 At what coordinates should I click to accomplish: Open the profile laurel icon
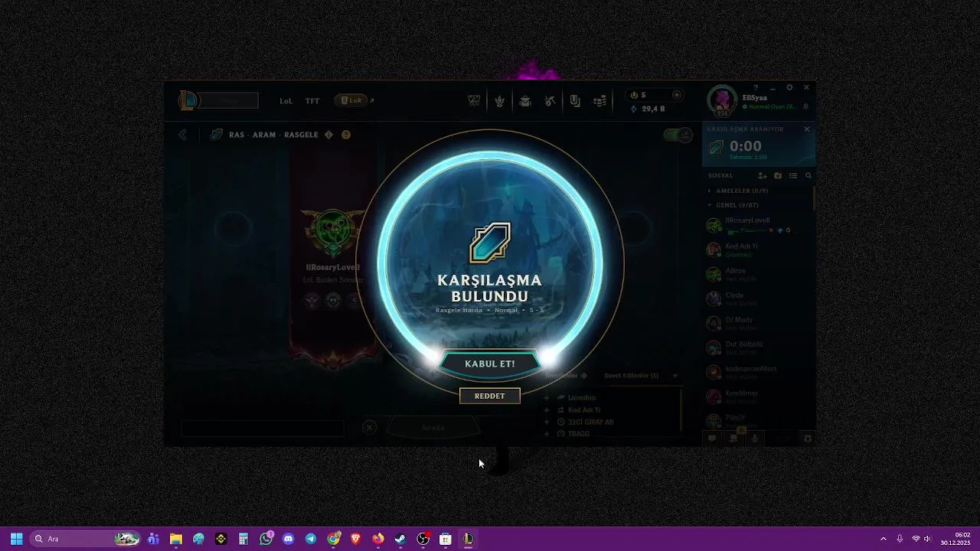pyautogui.click(x=500, y=101)
